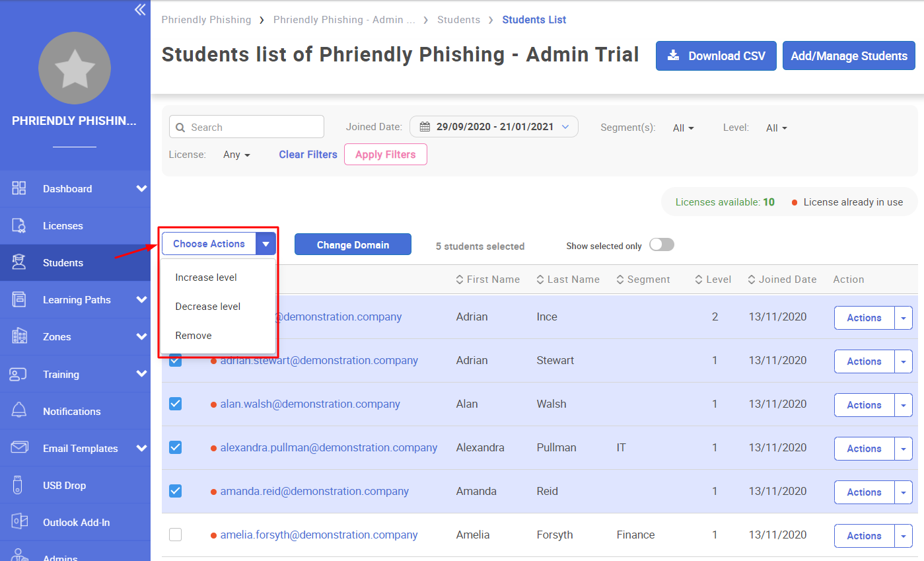Click the Licenses document icon

point(19,225)
